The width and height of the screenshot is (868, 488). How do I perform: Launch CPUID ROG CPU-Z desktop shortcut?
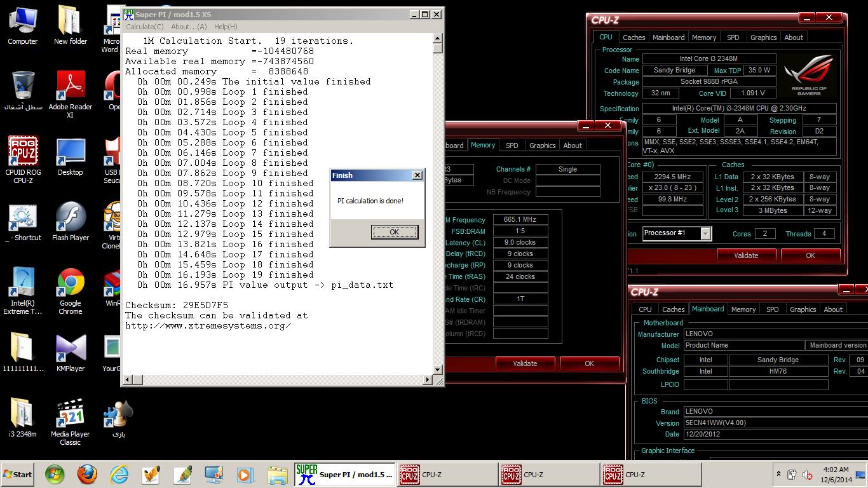click(23, 160)
